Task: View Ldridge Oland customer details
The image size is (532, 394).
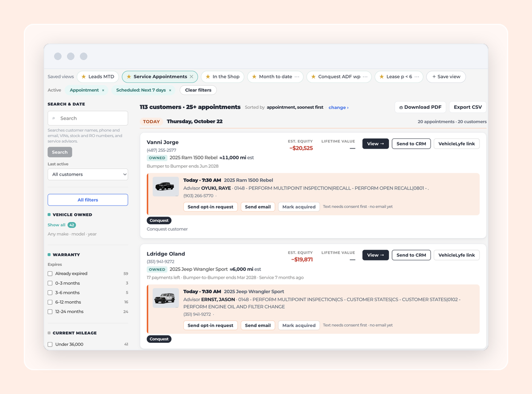Action: (x=376, y=255)
